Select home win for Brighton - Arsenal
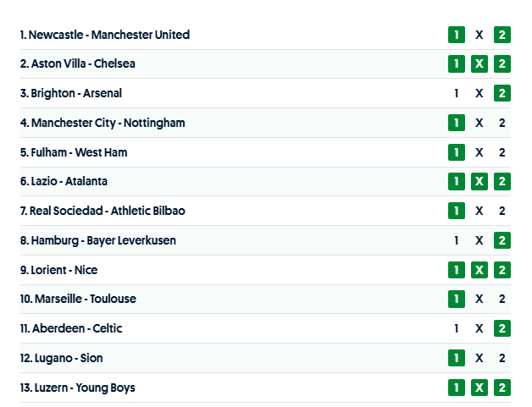 (457, 94)
